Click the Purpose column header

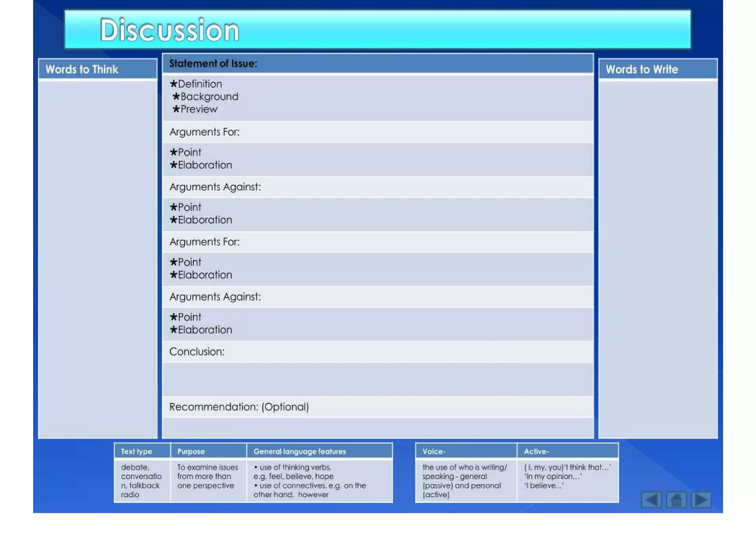tap(209, 451)
